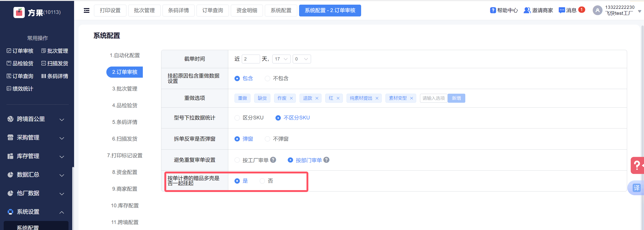Go to 3.批次管理 config section
Viewport: 644px width, 230px height.
pyautogui.click(x=125, y=89)
